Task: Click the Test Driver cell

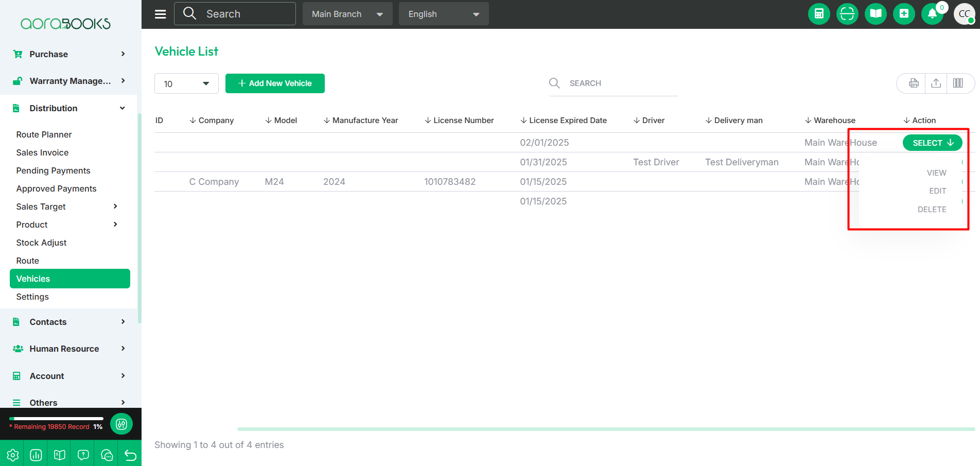Action: click(x=656, y=162)
